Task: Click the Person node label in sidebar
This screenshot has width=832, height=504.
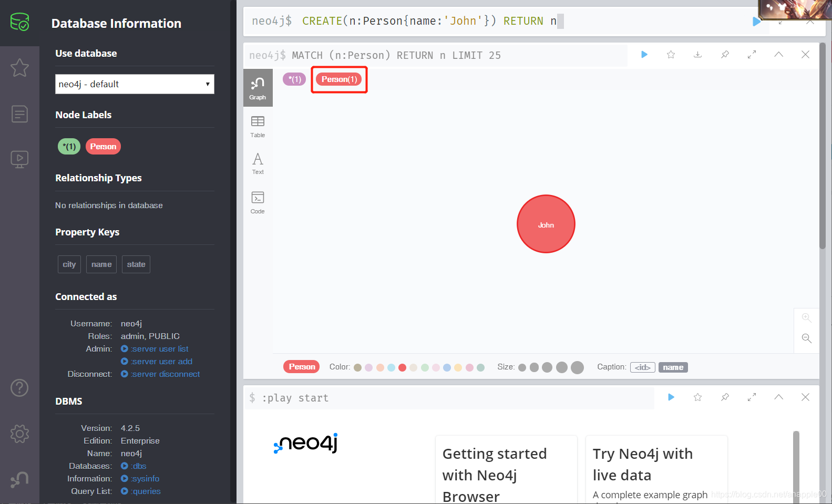Action: pos(103,147)
